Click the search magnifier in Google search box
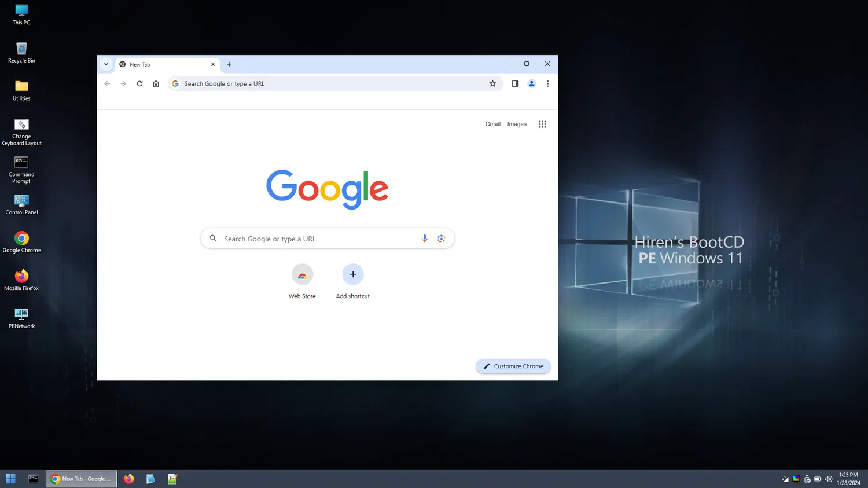868x488 pixels. 213,239
